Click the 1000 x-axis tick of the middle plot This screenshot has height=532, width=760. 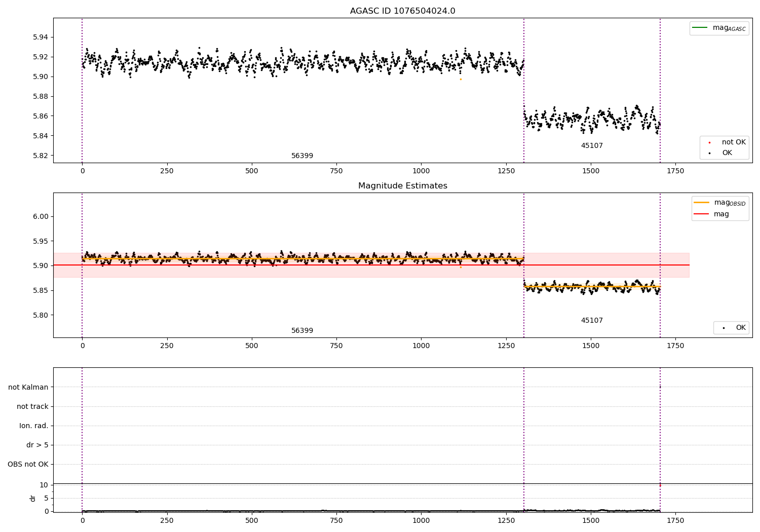tap(421, 346)
